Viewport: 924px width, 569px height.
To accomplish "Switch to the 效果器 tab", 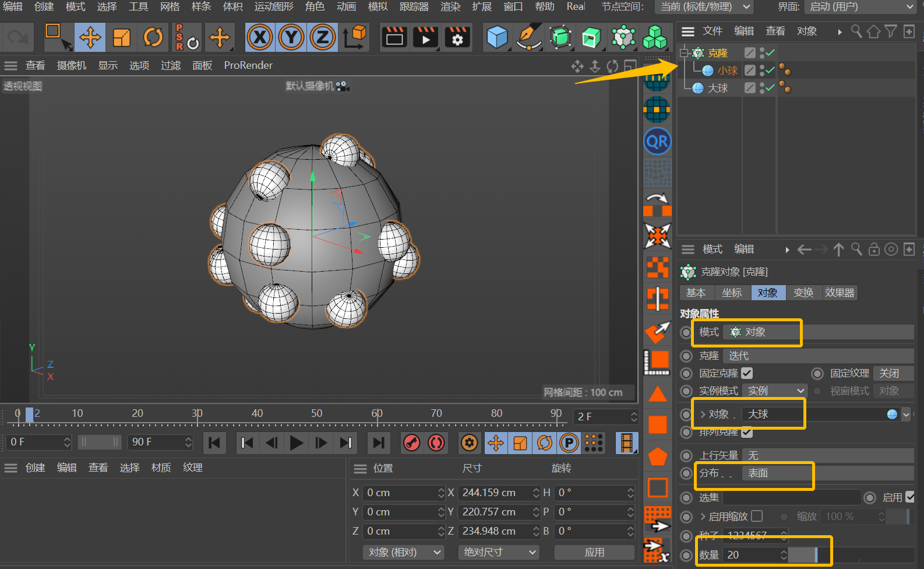I will coord(840,293).
